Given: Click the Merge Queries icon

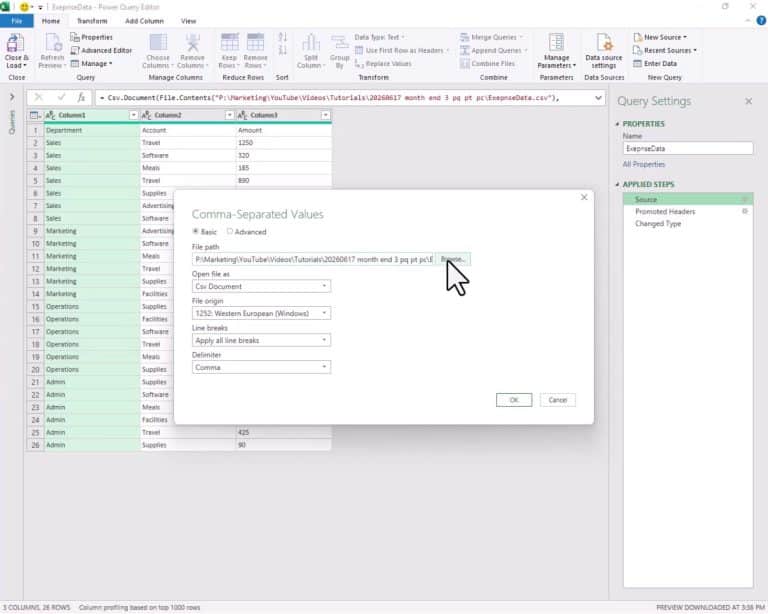Looking at the screenshot, I should [464, 37].
